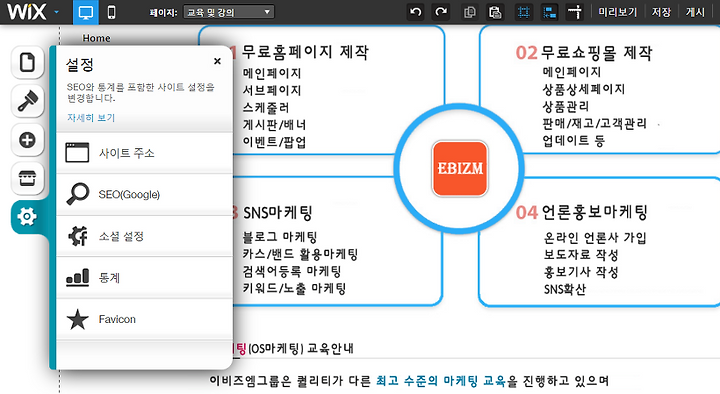Click 게시 publish button
Screen dimensions: 720x394
(695, 12)
